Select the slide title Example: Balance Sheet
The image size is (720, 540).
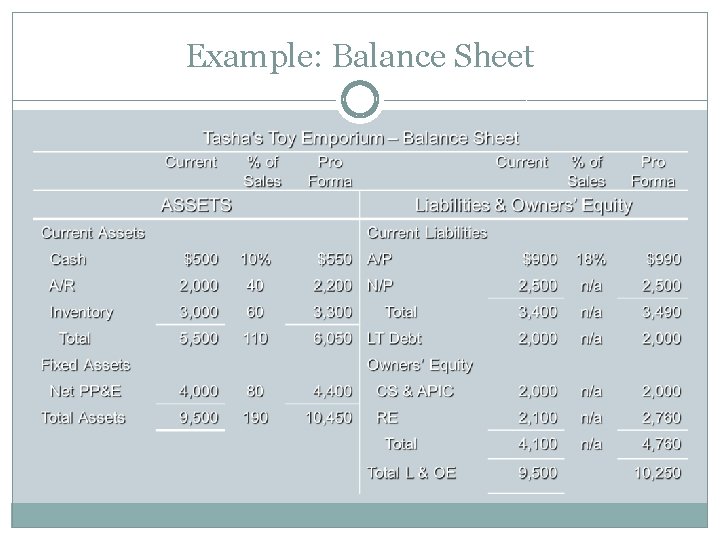tap(360, 56)
